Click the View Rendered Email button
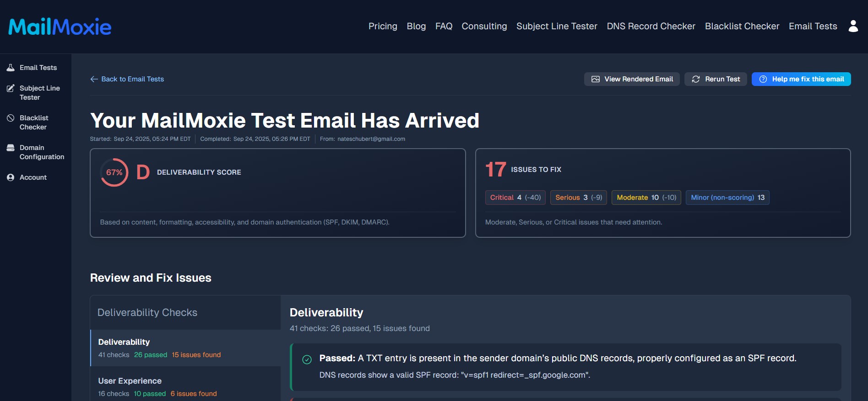Viewport: 868px width, 401px height. 632,79
